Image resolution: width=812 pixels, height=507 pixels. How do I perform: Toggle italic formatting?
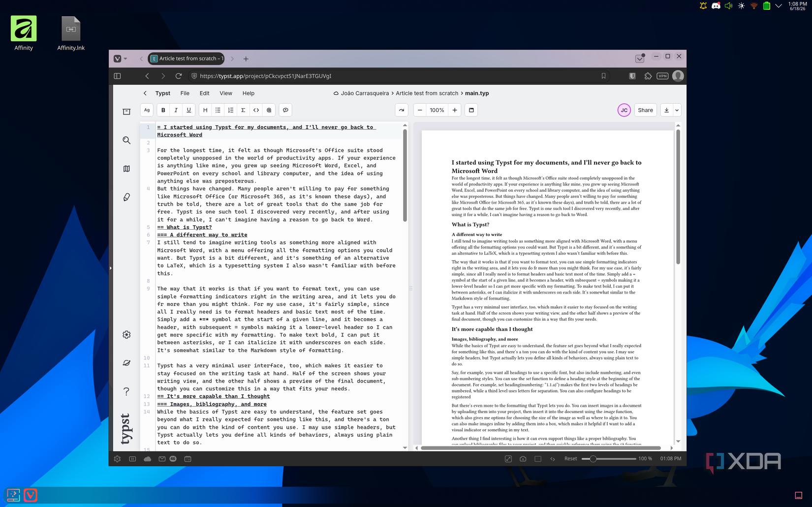tap(176, 110)
